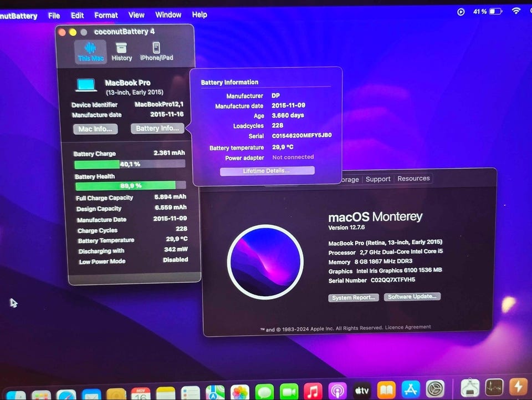Click the MacBook Pro laptop icon
The width and height of the screenshot is (532, 400).
(x=86, y=85)
